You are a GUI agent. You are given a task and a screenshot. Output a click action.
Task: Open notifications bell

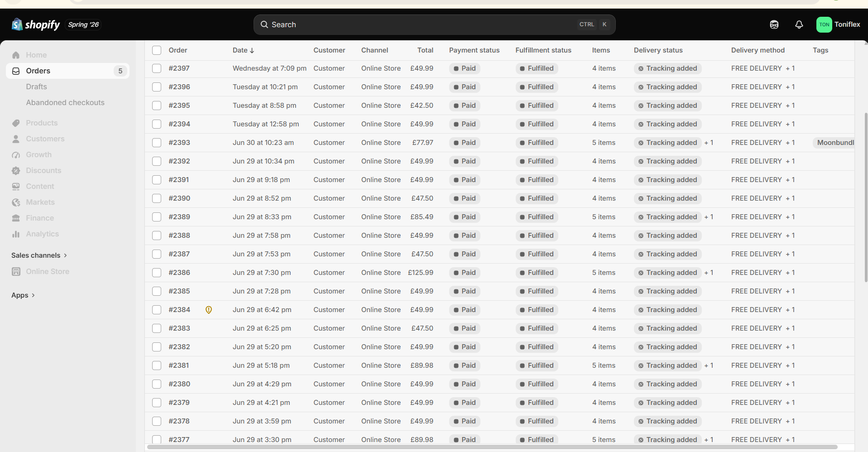799,24
